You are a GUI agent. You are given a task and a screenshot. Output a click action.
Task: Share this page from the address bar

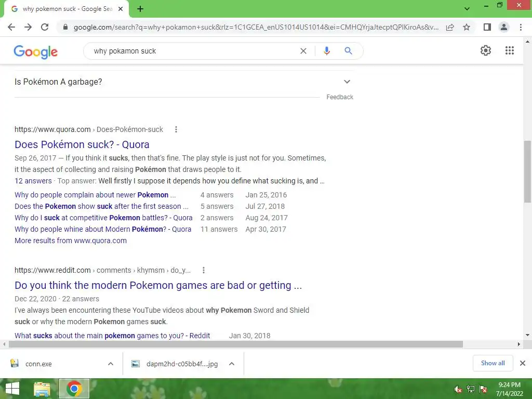tap(450, 27)
